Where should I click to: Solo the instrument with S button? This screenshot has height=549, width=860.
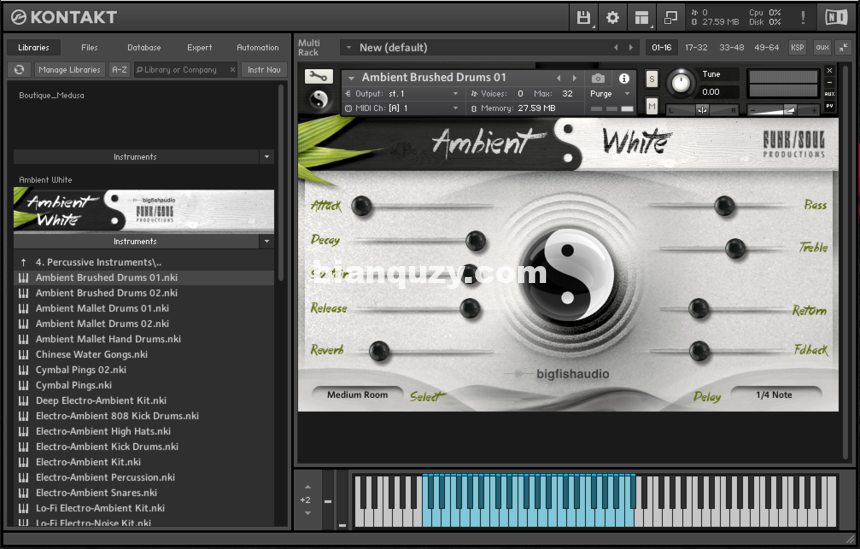coord(652,78)
